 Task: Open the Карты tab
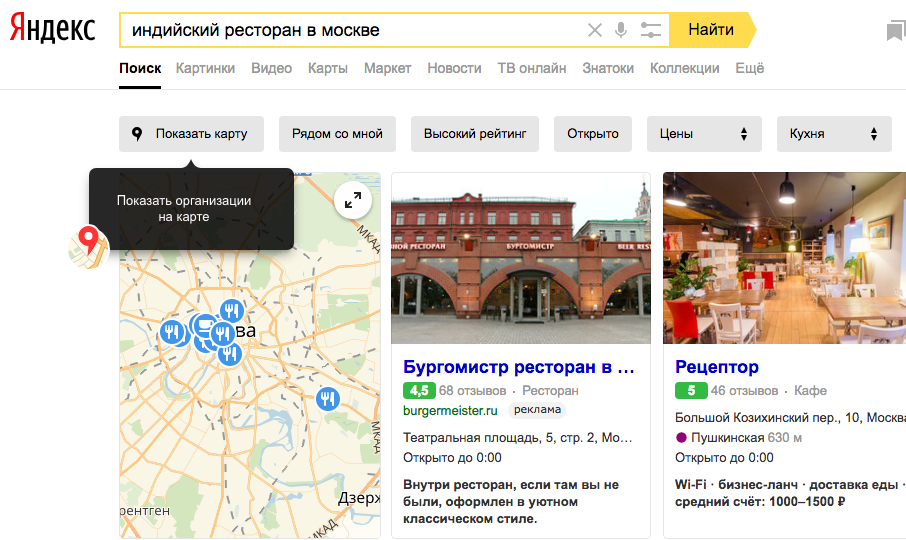pyautogui.click(x=328, y=68)
